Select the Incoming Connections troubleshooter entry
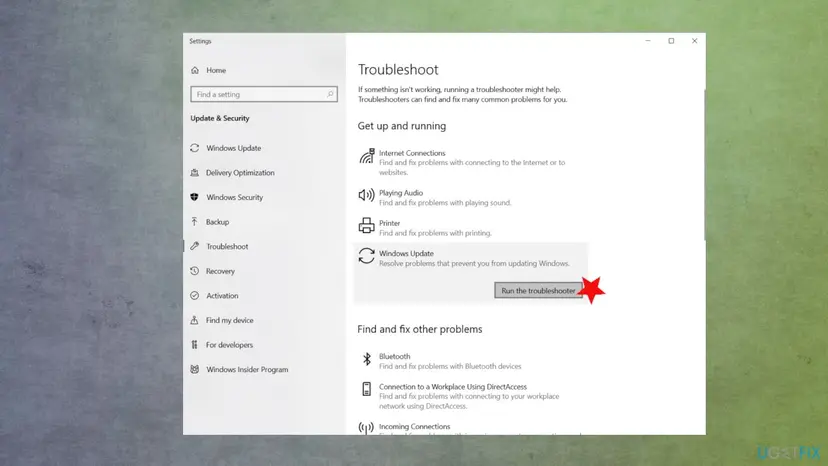 (470, 427)
